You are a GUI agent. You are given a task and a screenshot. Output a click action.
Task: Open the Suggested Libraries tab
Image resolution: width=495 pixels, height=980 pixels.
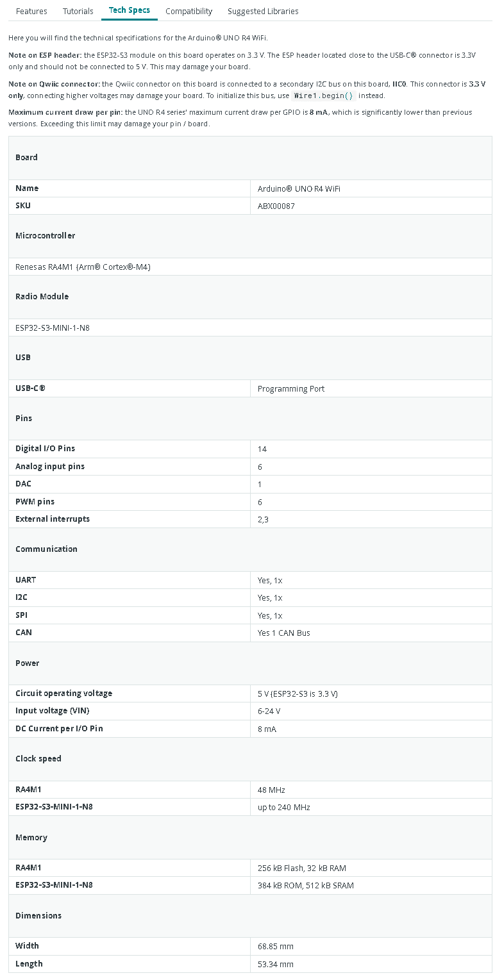point(263,11)
